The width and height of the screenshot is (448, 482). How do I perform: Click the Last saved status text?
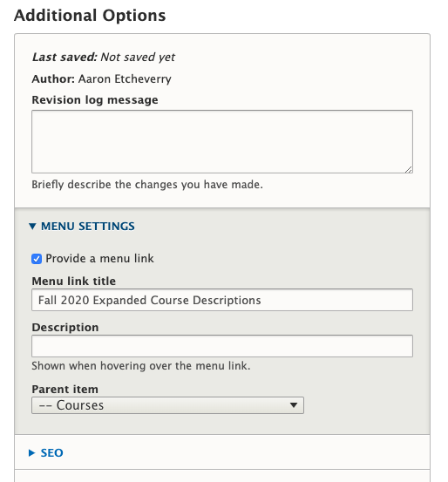click(x=104, y=58)
